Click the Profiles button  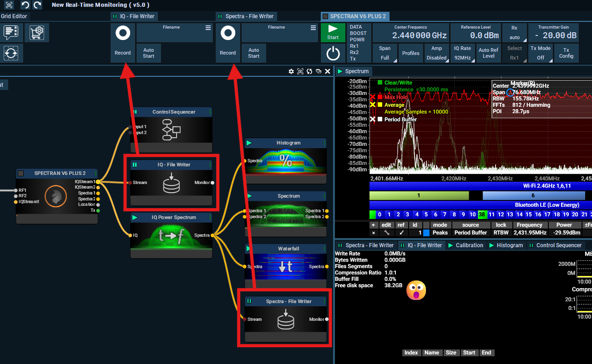(411, 53)
